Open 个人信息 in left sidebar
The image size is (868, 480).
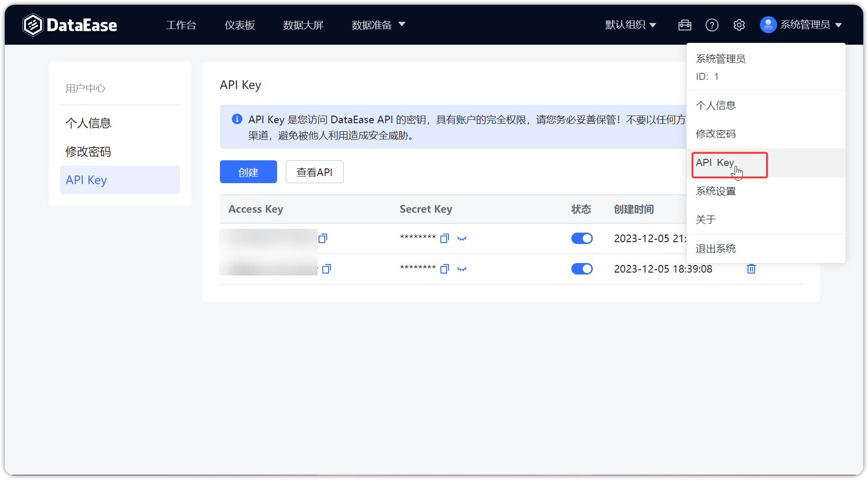coord(120,123)
